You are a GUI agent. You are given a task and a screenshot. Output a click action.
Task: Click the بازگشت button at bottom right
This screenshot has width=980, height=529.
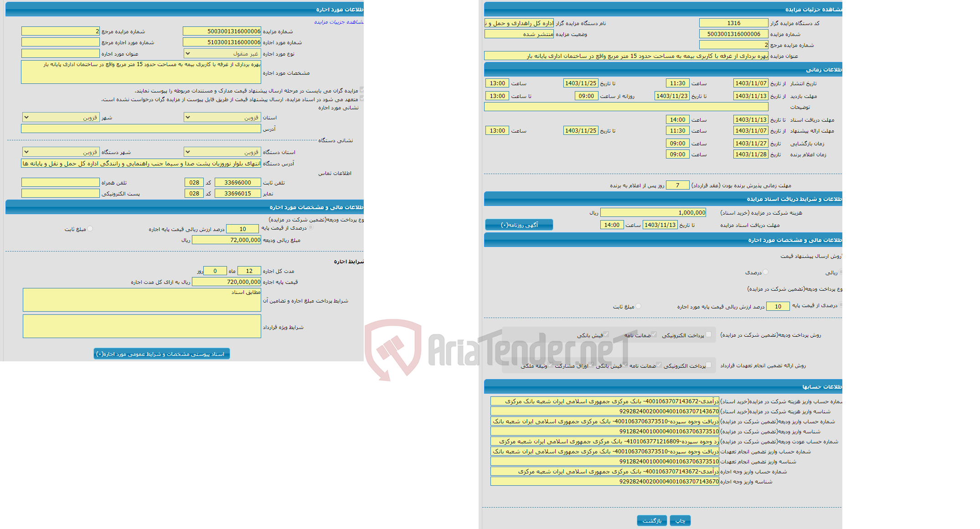point(652,519)
